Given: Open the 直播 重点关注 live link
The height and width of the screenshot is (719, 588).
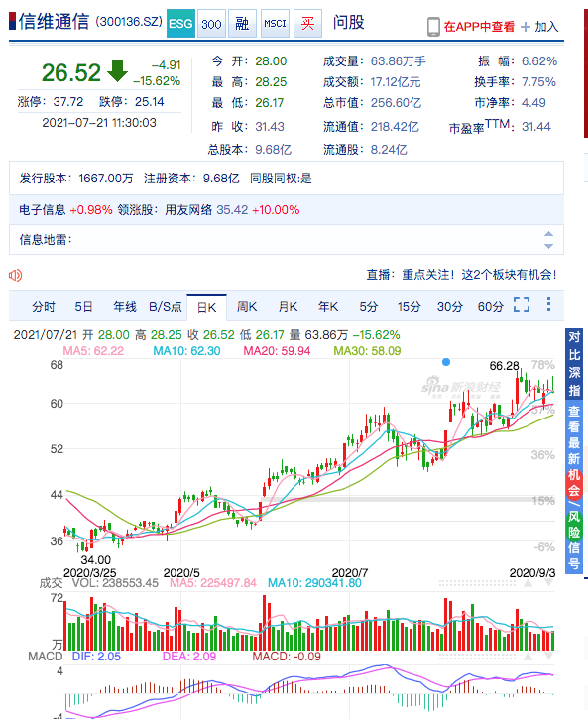Looking at the screenshot, I should 461,275.
